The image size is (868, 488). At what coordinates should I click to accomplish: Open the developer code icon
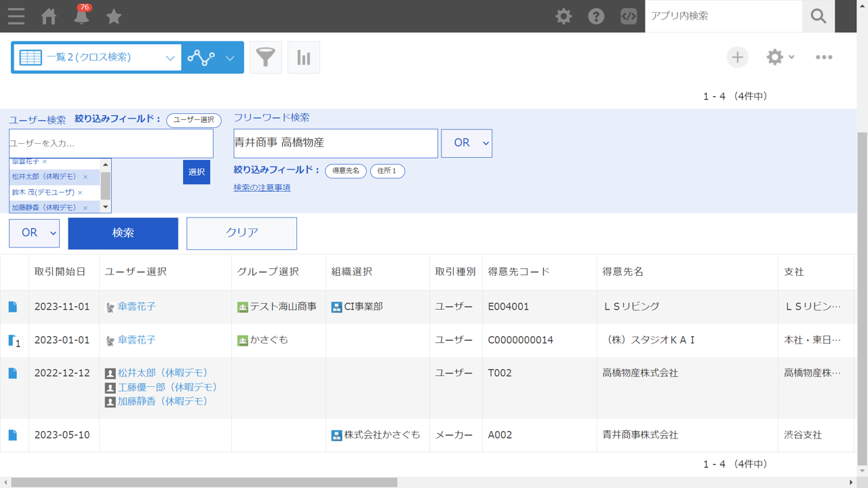629,16
